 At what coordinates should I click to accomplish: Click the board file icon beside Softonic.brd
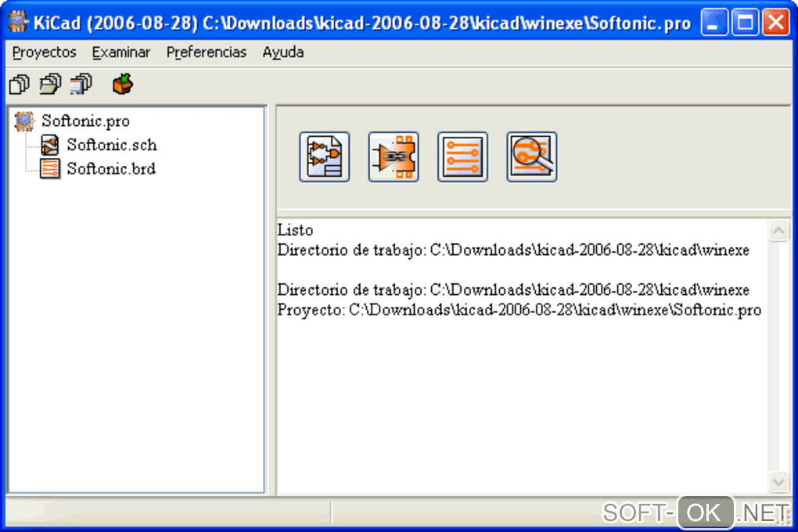pos(50,168)
